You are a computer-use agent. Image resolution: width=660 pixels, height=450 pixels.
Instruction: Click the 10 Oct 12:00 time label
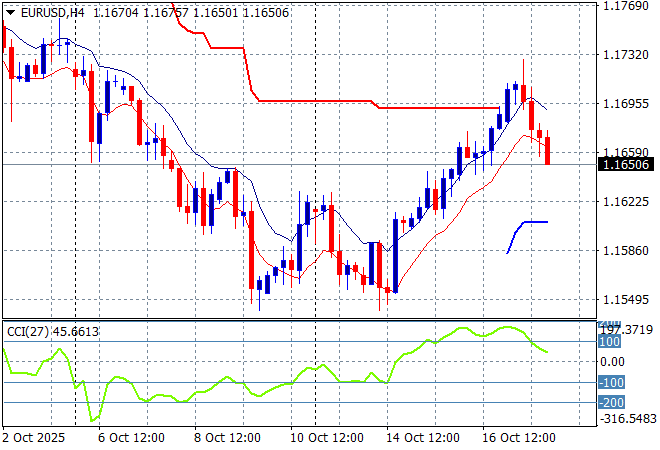click(327, 438)
